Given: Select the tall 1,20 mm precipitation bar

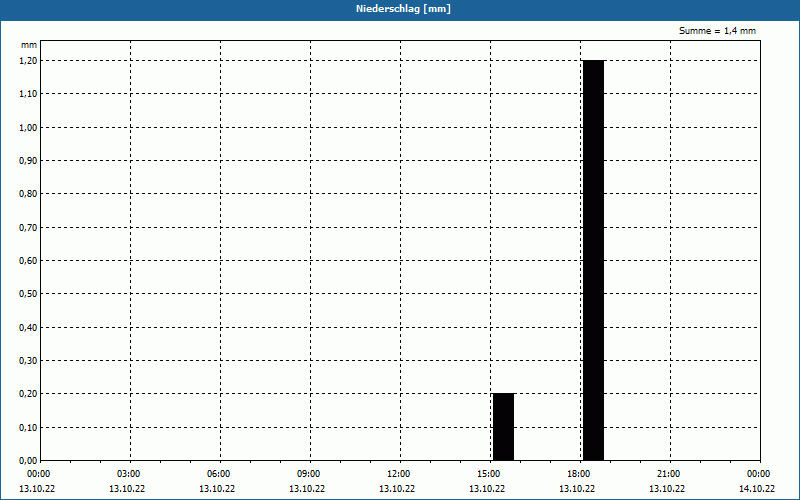Looking at the screenshot, I should coord(593,260).
